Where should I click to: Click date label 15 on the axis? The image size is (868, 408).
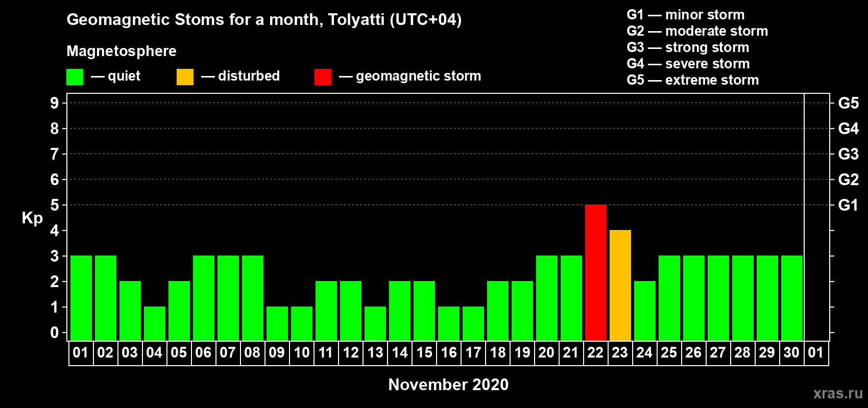point(424,352)
